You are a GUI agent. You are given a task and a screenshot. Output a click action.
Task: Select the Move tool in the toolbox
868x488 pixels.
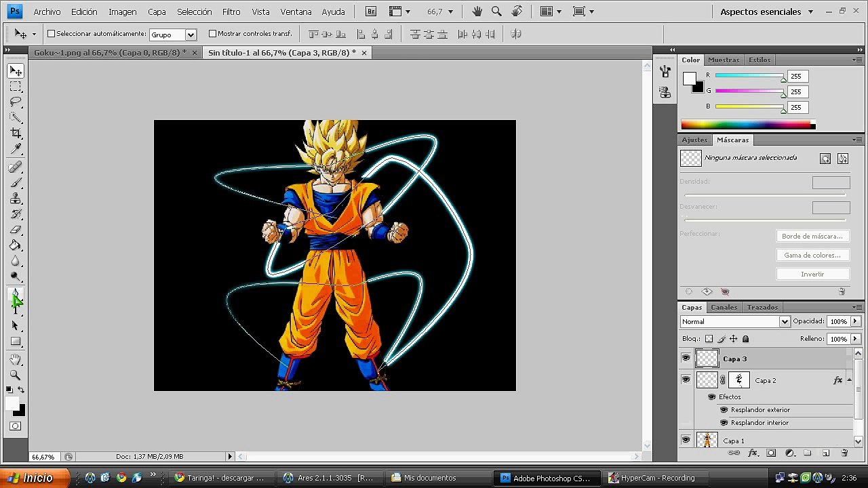pyautogui.click(x=16, y=71)
